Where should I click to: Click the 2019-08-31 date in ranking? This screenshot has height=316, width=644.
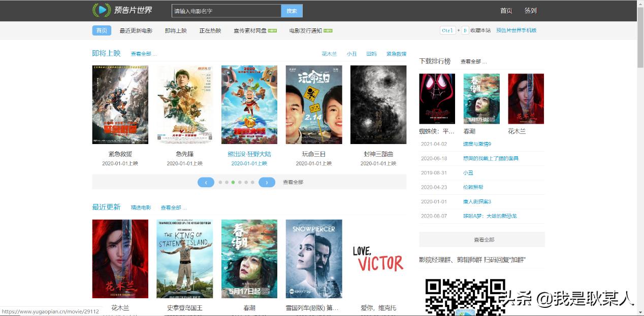coord(434,172)
